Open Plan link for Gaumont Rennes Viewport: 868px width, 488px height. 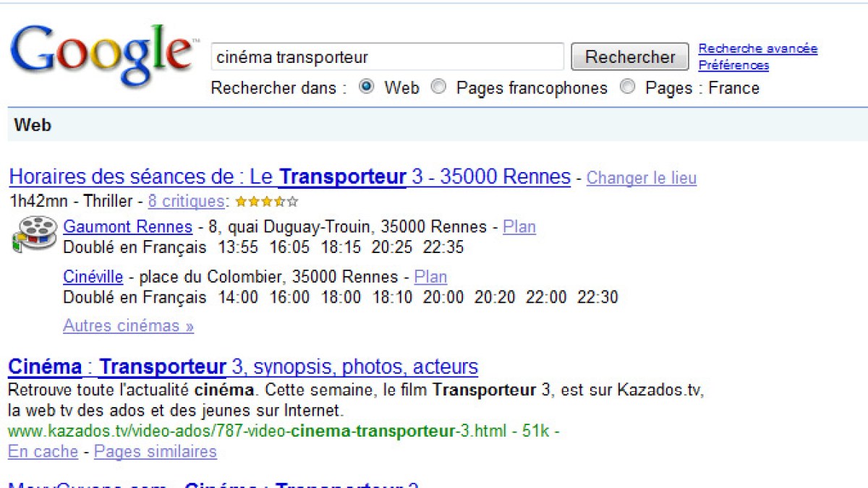pyautogui.click(x=519, y=227)
